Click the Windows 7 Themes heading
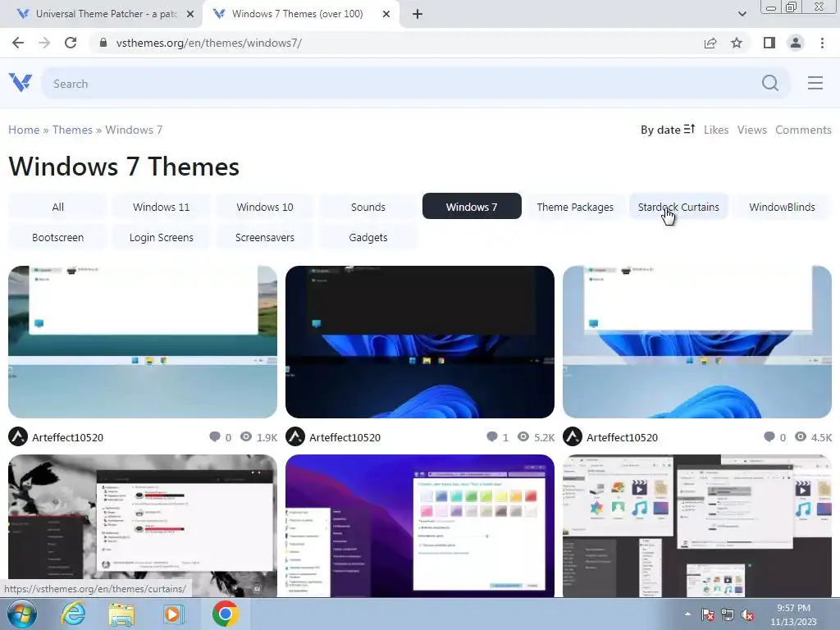 coord(124,166)
